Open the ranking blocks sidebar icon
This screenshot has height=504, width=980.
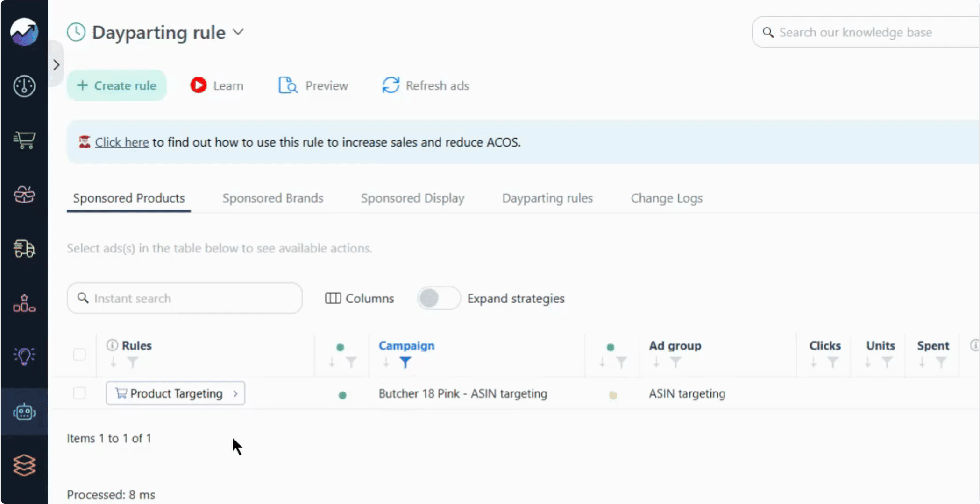(x=24, y=303)
